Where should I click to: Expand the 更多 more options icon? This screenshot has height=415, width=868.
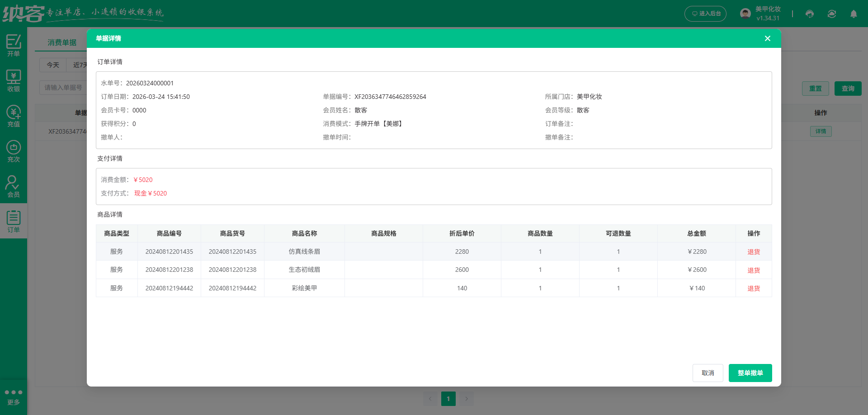tap(14, 396)
